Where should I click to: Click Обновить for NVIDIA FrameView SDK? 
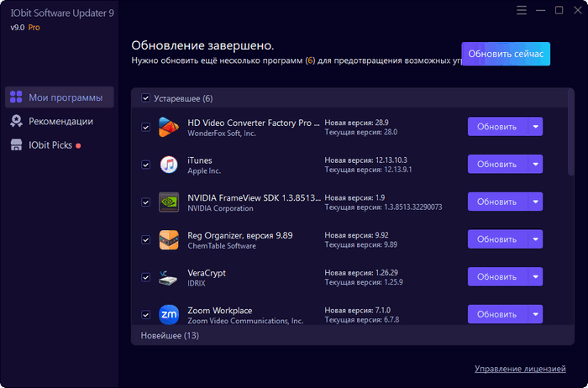497,202
